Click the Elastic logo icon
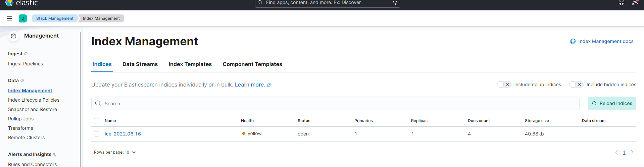The height and width of the screenshot is (167, 644). pyautogui.click(x=9, y=3)
